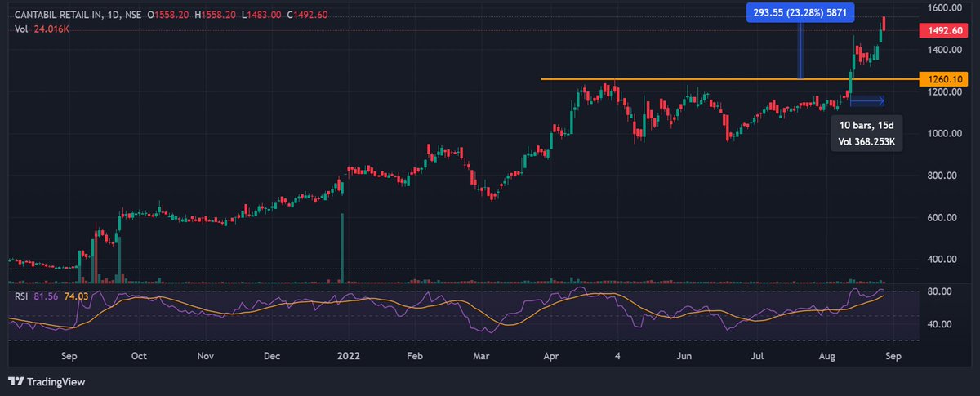Click the Vol 368.253K text in tooltip

(x=866, y=142)
